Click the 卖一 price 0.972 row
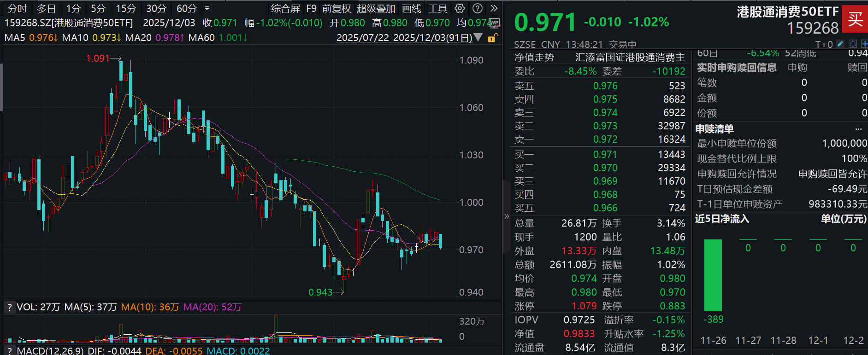The height and width of the screenshot is (355, 868). pos(600,139)
